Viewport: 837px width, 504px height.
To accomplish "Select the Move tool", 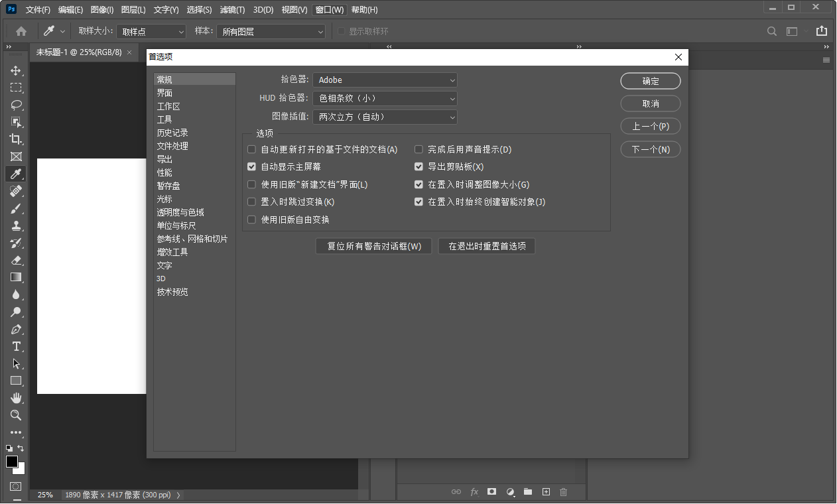I will [16, 70].
